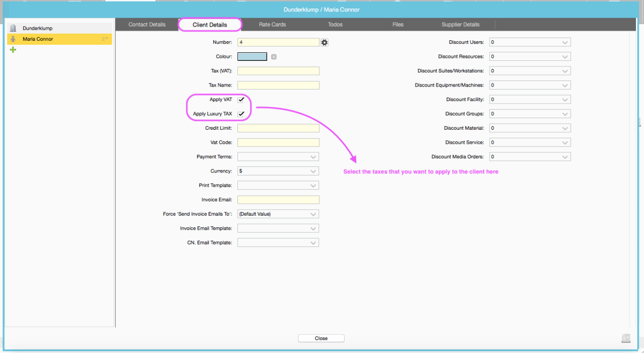Switch to the Rate Cards tab
Image resolution: width=644 pixels, height=353 pixels.
click(272, 25)
